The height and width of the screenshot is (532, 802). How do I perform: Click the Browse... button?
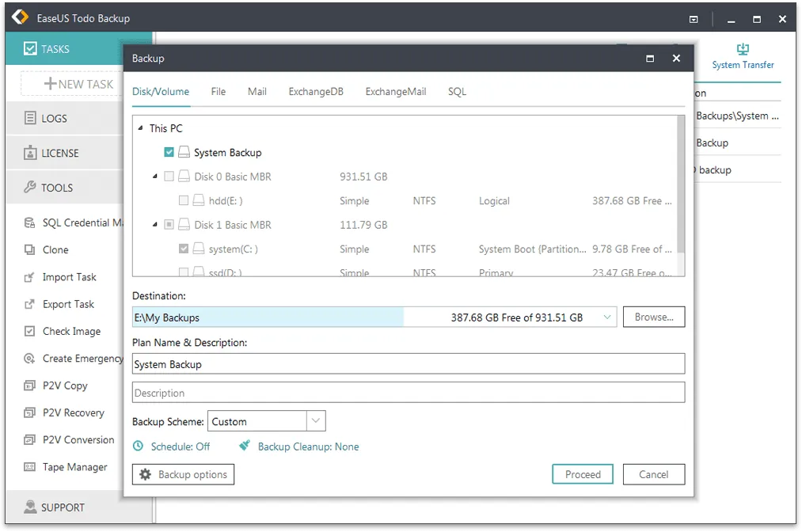point(653,317)
